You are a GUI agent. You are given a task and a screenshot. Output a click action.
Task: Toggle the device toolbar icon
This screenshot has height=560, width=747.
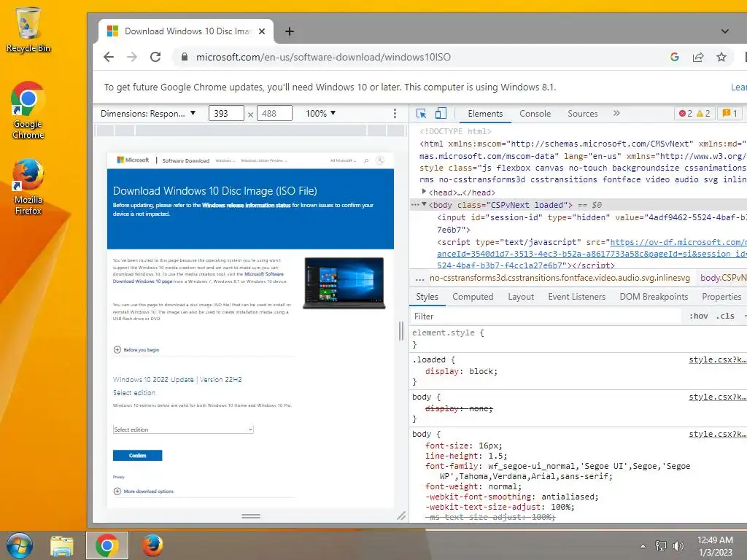[x=441, y=113]
